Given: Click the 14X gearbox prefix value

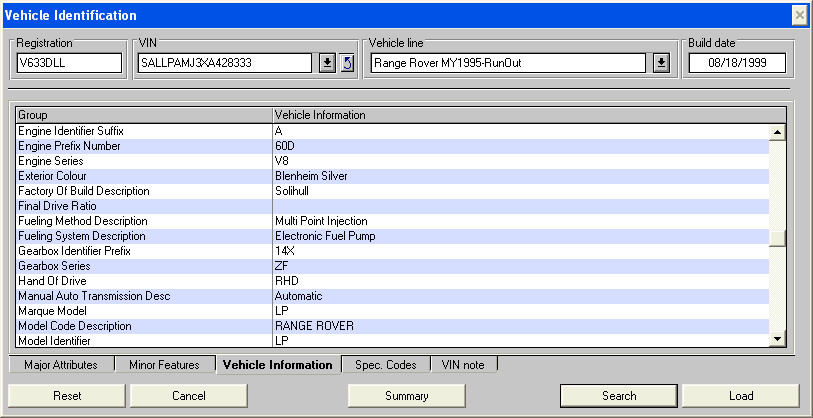Looking at the screenshot, I should [x=285, y=252].
